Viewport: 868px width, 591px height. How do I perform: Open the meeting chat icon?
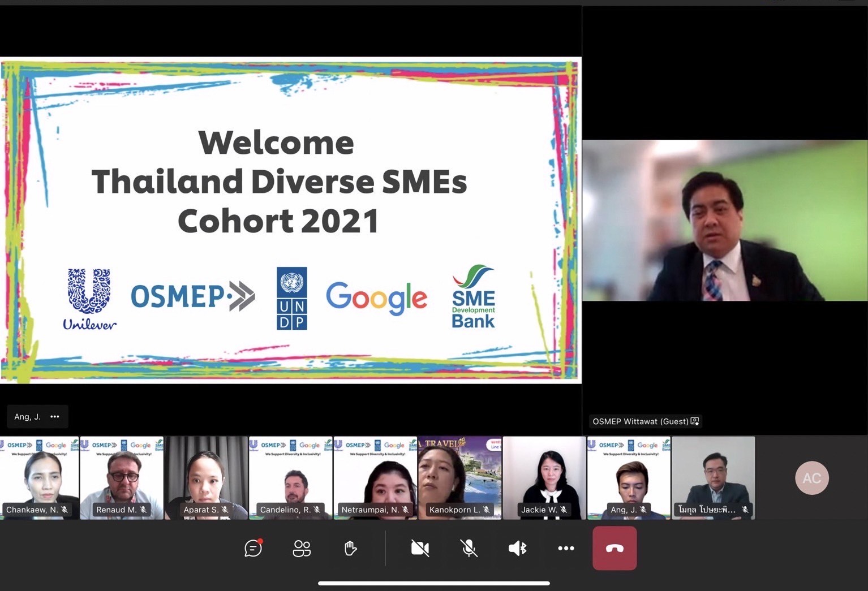pyautogui.click(x=253, y=548)
